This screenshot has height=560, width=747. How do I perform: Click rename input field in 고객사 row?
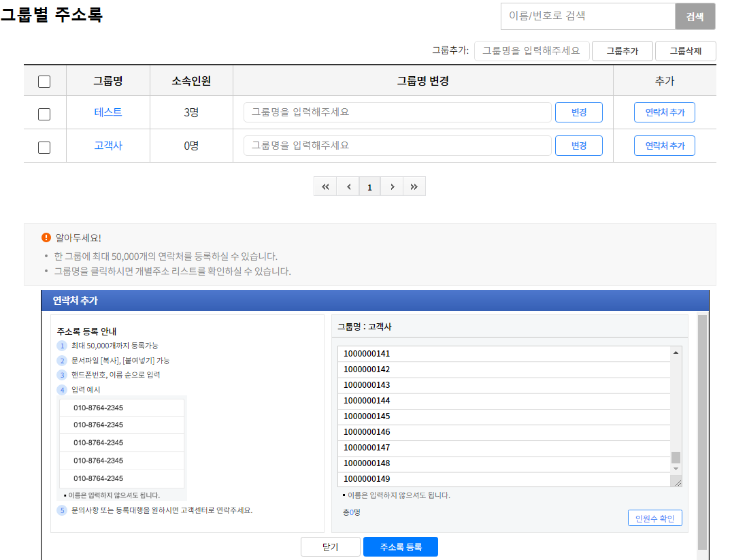click(397, 146)
